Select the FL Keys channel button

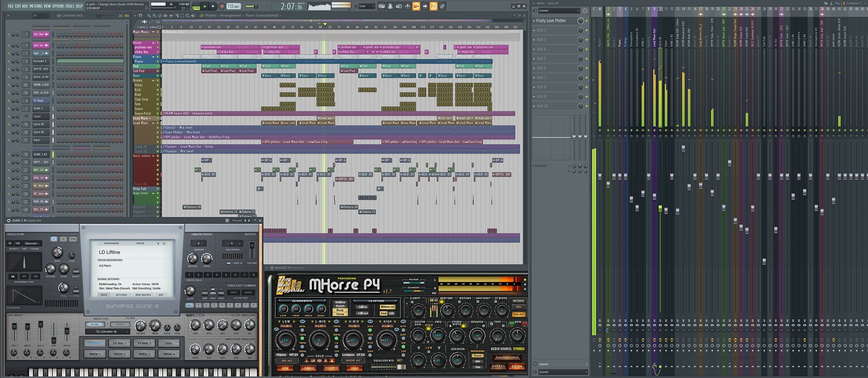click(x=41, y=100)
